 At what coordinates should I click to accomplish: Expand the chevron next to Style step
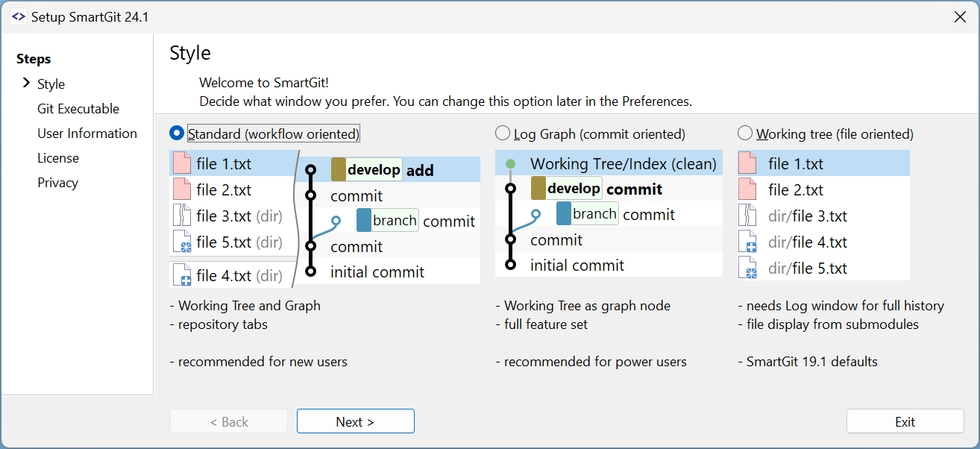tap(27, 84)
